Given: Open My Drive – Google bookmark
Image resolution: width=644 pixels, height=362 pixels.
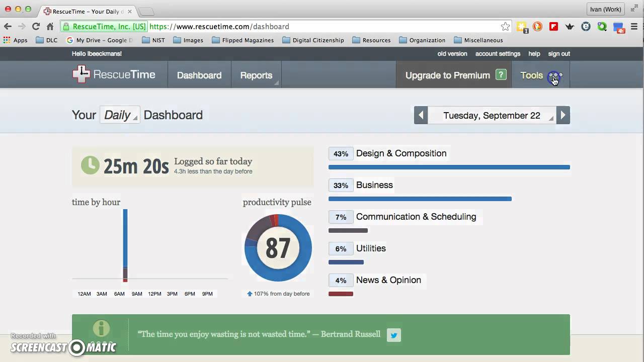Looking at the screenshot, I should click(100, 40).
